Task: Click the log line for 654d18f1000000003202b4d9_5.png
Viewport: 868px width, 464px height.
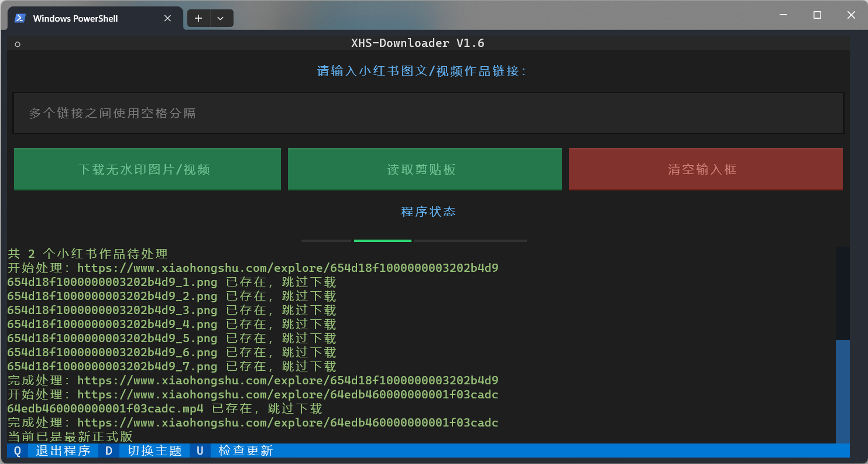Action: (x=172, y=338)
